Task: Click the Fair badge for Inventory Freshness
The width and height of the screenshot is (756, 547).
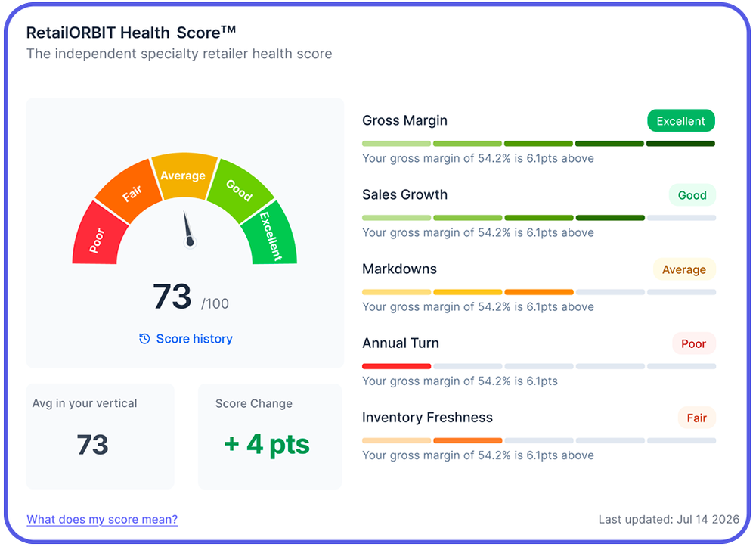Action: coord(697,418)
